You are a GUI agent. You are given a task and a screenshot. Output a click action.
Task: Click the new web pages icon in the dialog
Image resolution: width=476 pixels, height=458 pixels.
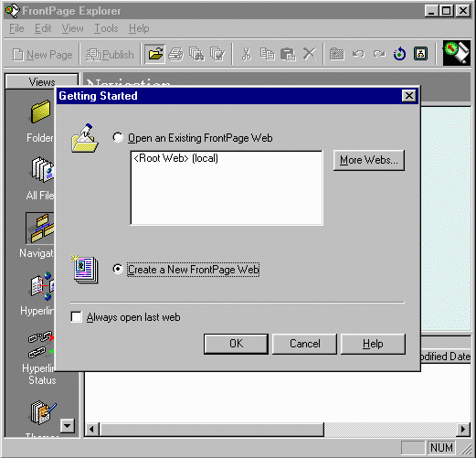click(85, 270)
